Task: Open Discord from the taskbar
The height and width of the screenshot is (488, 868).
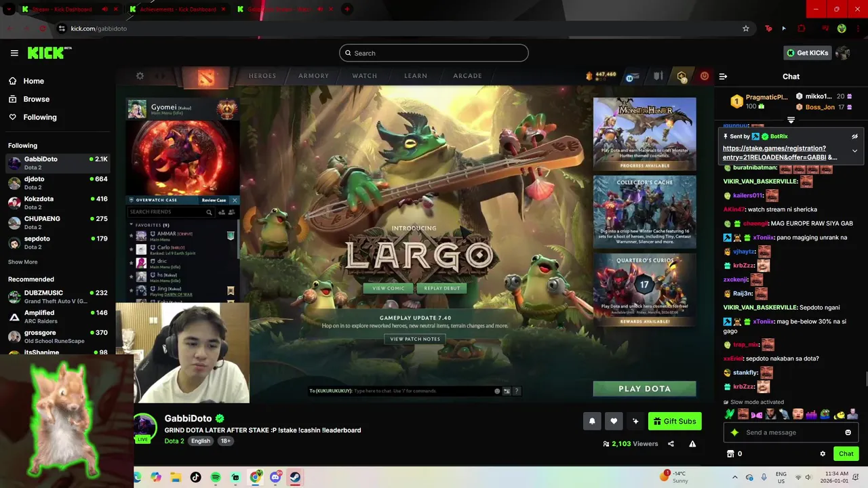Action: click(x=275, y=477)
